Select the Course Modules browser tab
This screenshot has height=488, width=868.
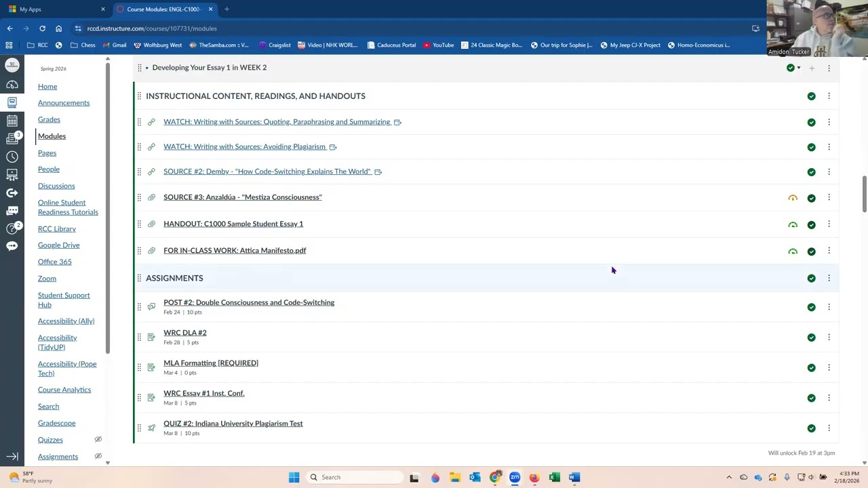point(164,9)
